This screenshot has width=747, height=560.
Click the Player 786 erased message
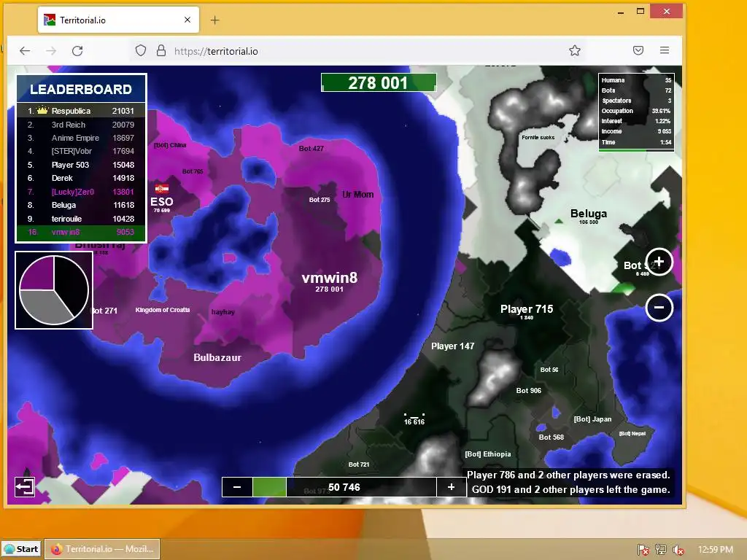point(568,475)
